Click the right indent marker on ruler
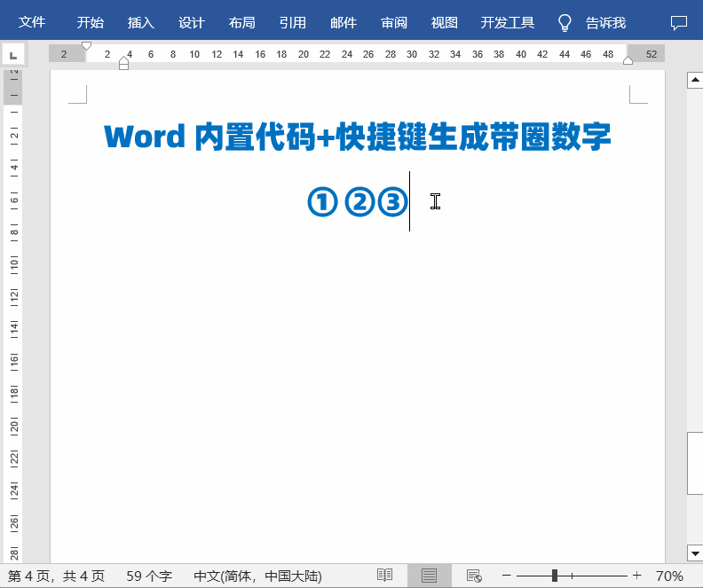The image size is (703, 588). 628,60
